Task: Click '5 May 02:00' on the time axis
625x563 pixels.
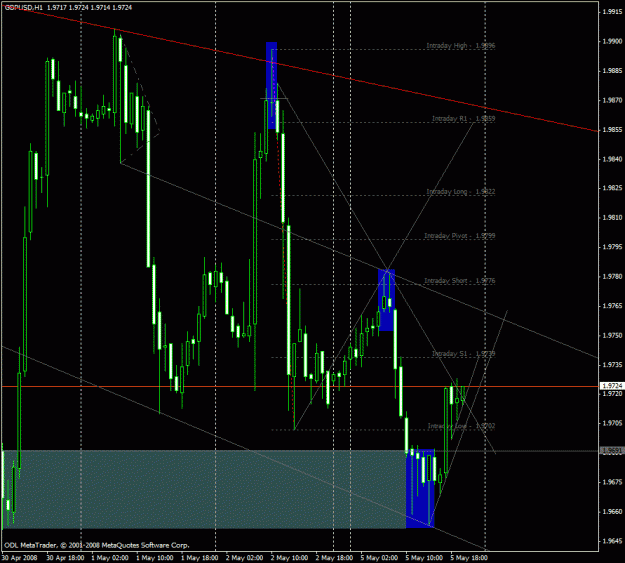Action: pyautogui.click(x=379, y=557)
